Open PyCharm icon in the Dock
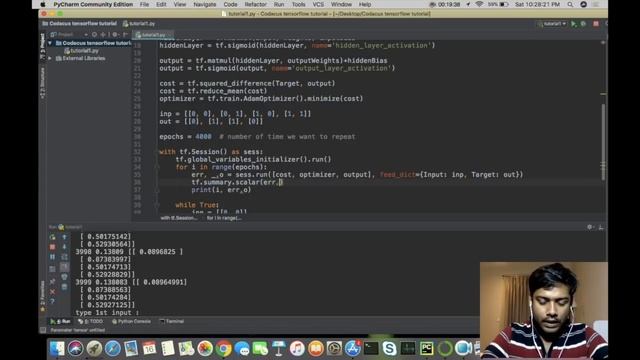 tap(426, 349)
